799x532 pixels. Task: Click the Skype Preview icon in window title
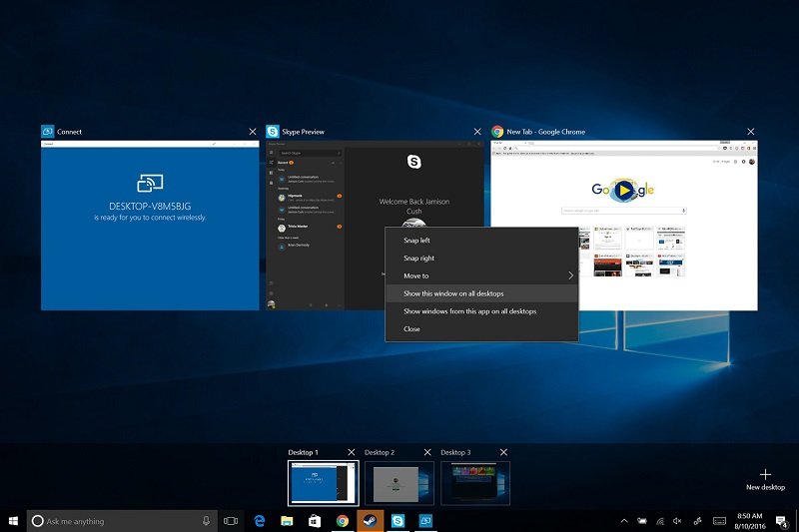pos(273,132)
